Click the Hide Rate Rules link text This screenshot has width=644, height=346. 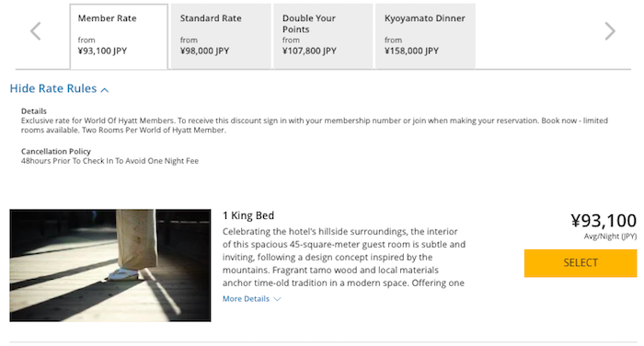(53, 88)
